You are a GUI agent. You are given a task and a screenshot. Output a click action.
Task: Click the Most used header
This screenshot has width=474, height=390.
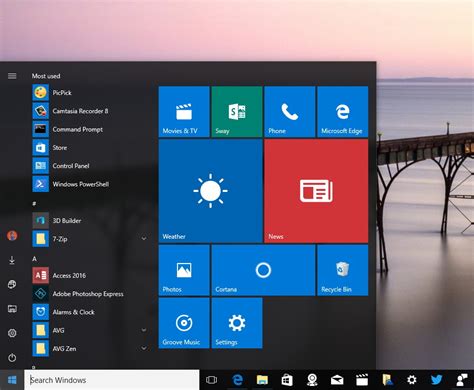[x=46, y=76]
